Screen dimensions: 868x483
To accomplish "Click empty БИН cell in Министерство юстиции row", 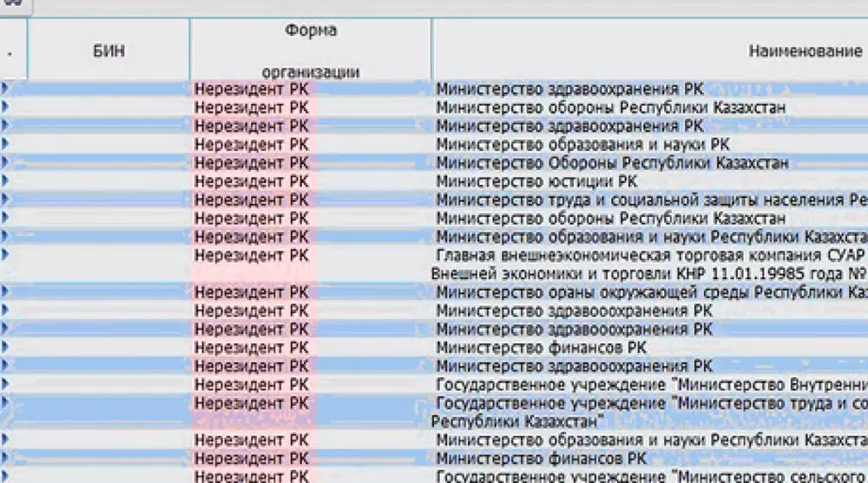I will point(108,181).
